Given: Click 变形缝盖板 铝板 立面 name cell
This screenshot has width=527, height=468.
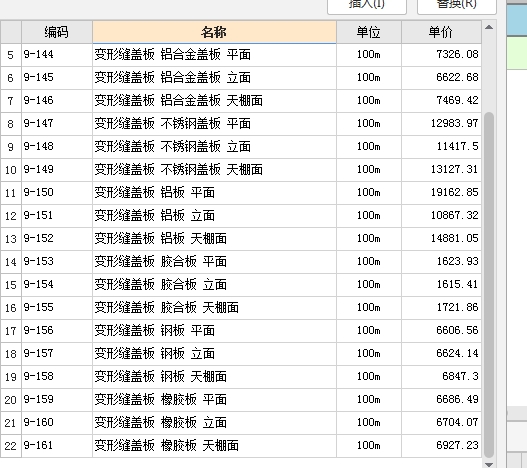Looking at the screenshot, I should (x=214, y=216).
